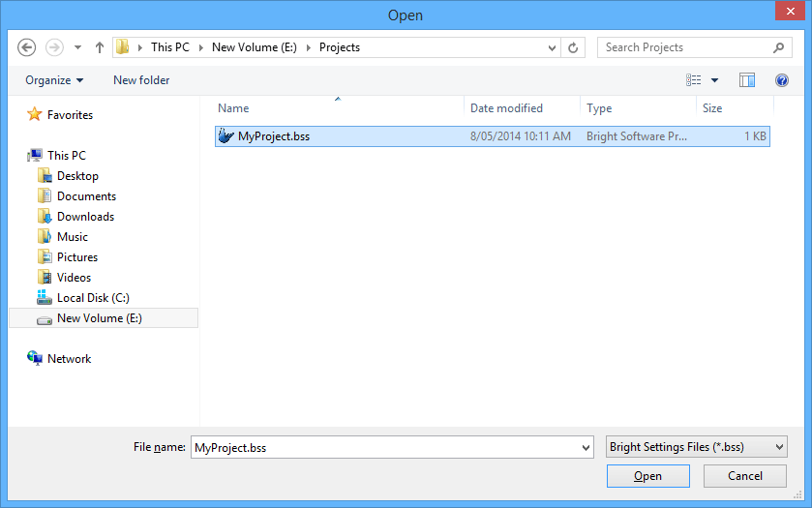Click the Search Projects box

[x=686, y=47]
